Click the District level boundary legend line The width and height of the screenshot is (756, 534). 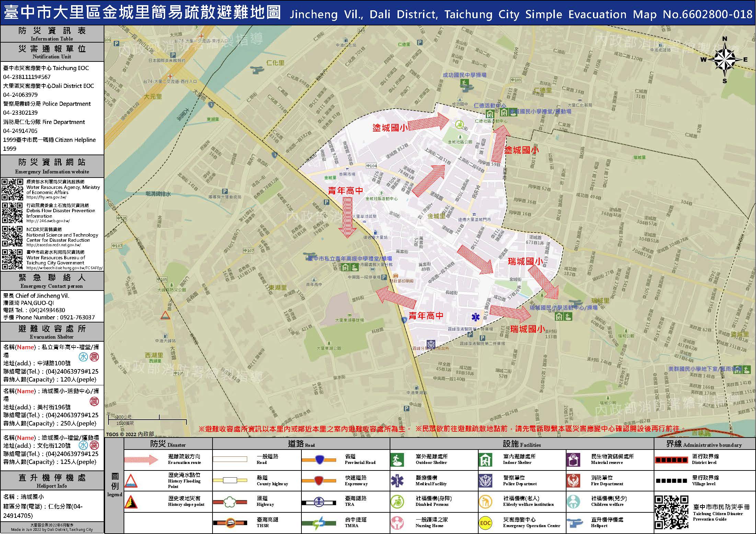[x=671, y=460]
